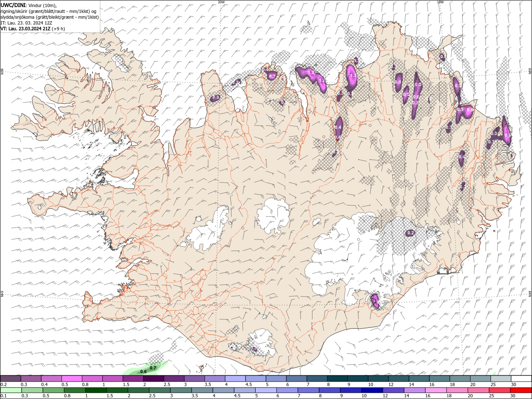The height and width of the screenshot is (399, 532).
Task: Click the 'slydda/snjókoma' legend description line
Action: click(x=49, y=17)
